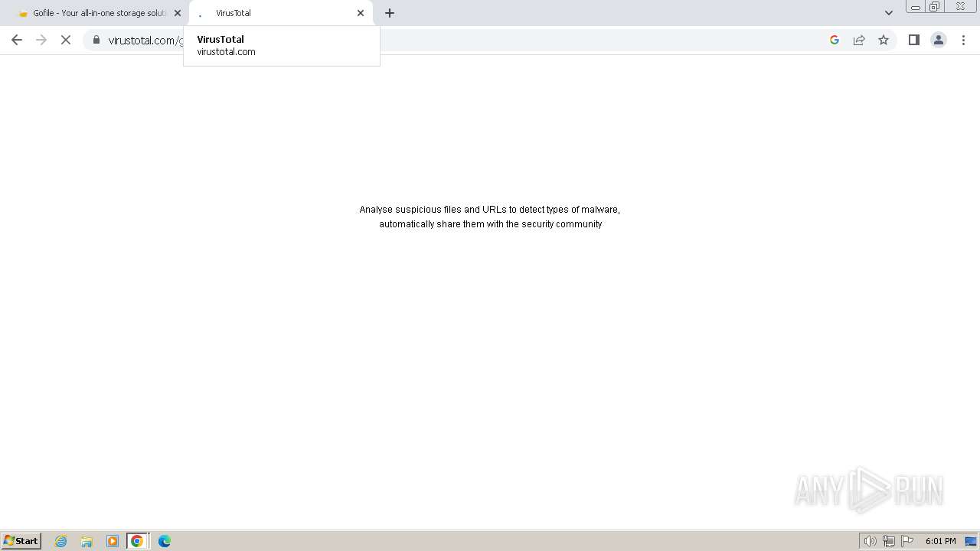Screen dimensions: 980x551
Task: Go back to previous page
Action: tap(17, 41)
